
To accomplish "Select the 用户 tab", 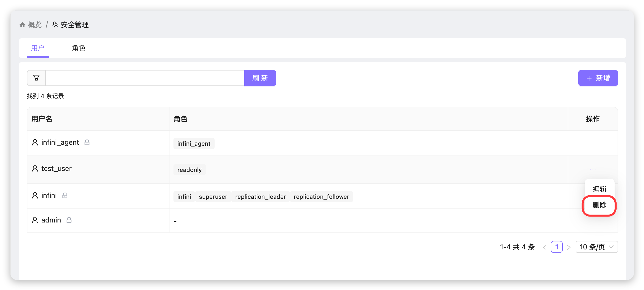I will pyautogui.click(x=38, y=48).
